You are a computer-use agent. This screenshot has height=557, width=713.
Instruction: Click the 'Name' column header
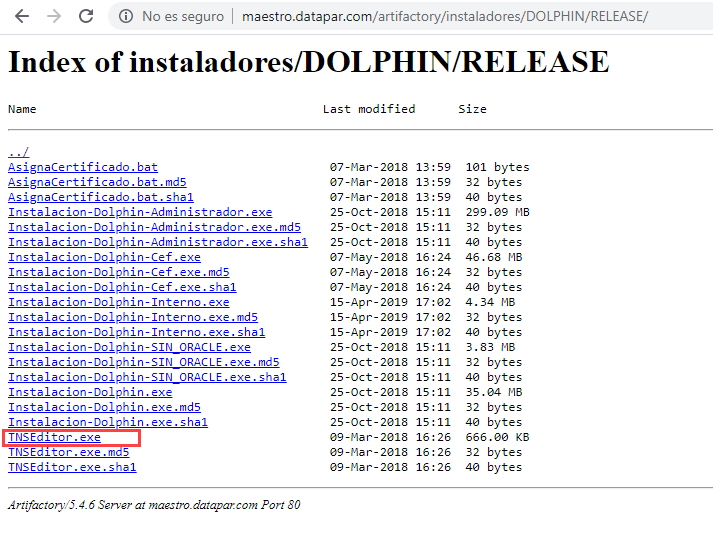[x=22, y=109]
